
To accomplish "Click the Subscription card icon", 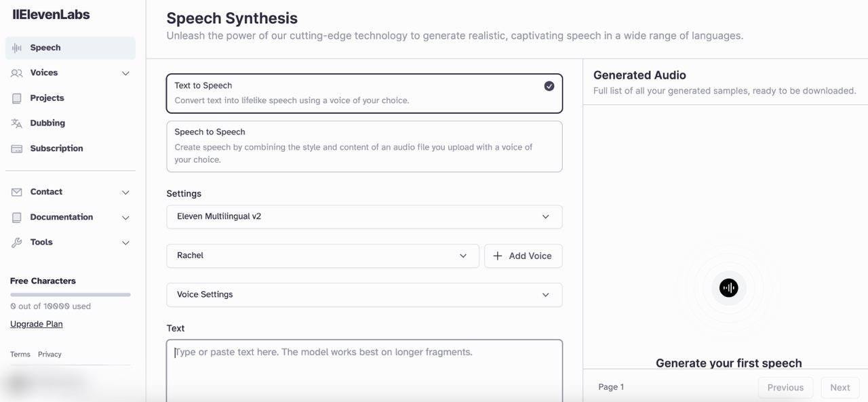I will (x=17, y=148).
